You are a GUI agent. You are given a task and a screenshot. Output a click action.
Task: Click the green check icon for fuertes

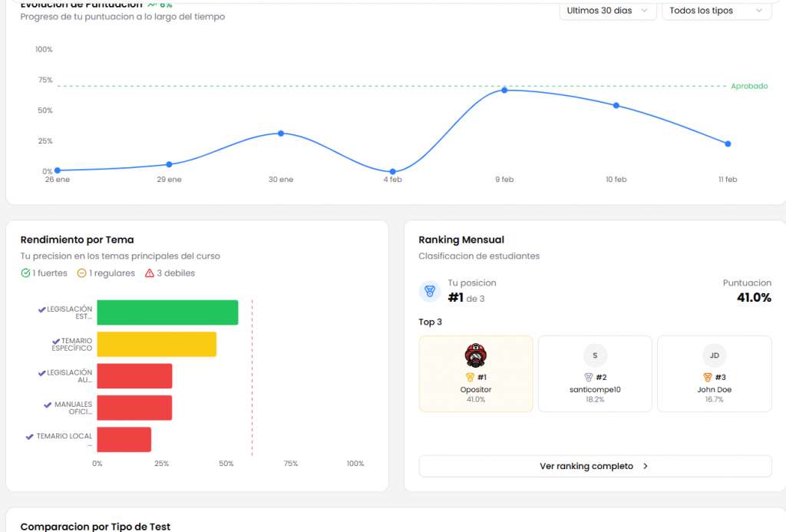tap(25, 273)
